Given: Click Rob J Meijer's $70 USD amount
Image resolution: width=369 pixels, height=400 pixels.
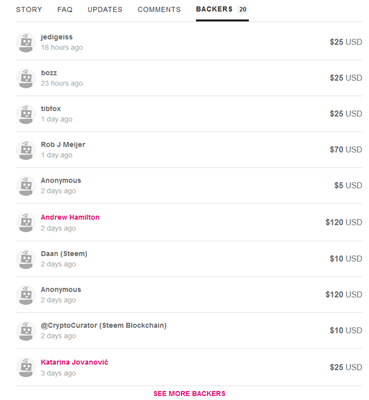Looking at the screenshot, I should (346, 150).
